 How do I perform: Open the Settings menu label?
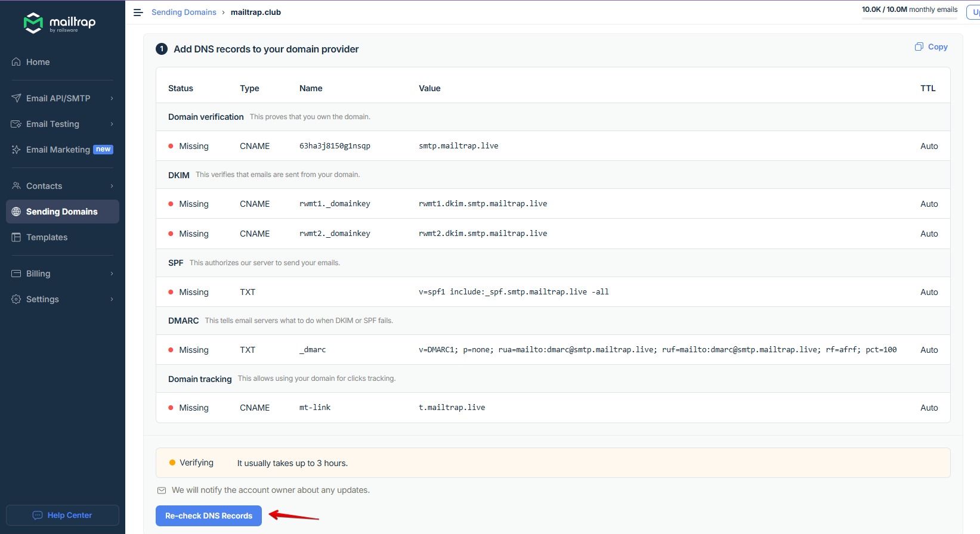pyautogui.click(x=42, y=299)
